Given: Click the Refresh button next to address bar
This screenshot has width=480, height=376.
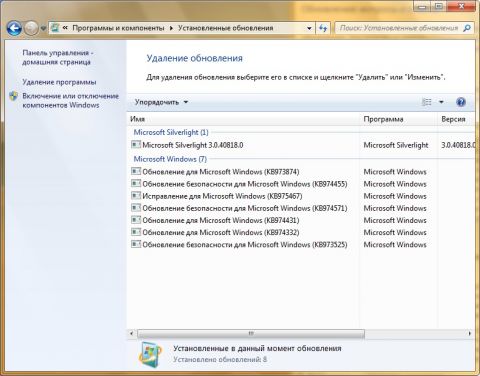Looking at the screenshot, I should (x=323, y=28).
